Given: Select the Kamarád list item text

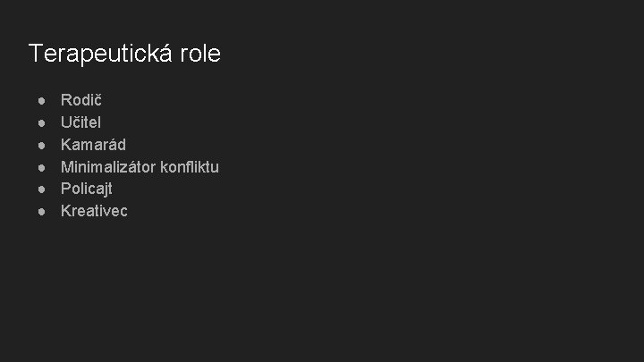Looking at the screenshot, I should (93, 145).
